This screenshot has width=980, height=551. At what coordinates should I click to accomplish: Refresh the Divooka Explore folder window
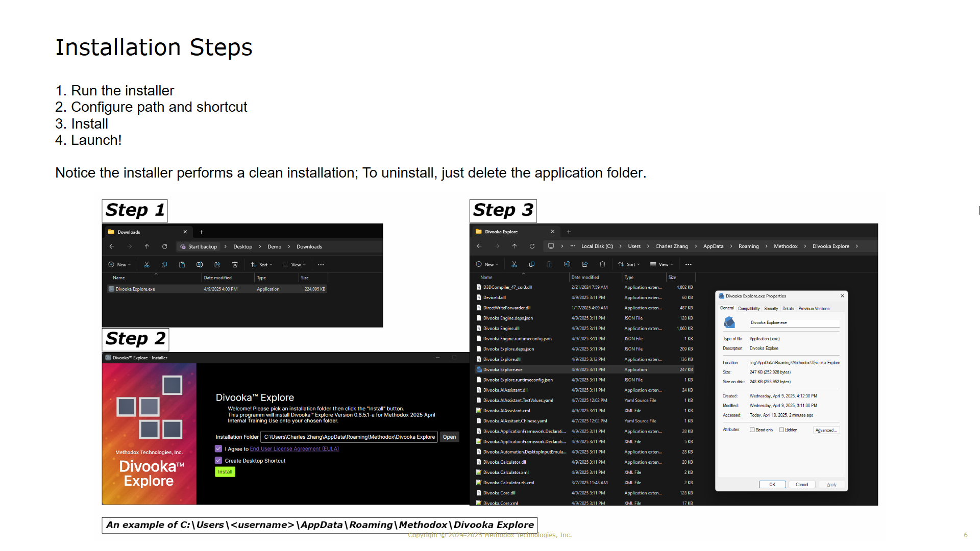pos(532,246)
